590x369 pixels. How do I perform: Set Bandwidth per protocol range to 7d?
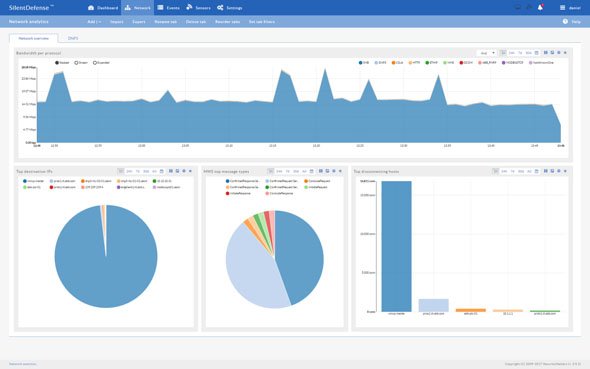point(520,53)
